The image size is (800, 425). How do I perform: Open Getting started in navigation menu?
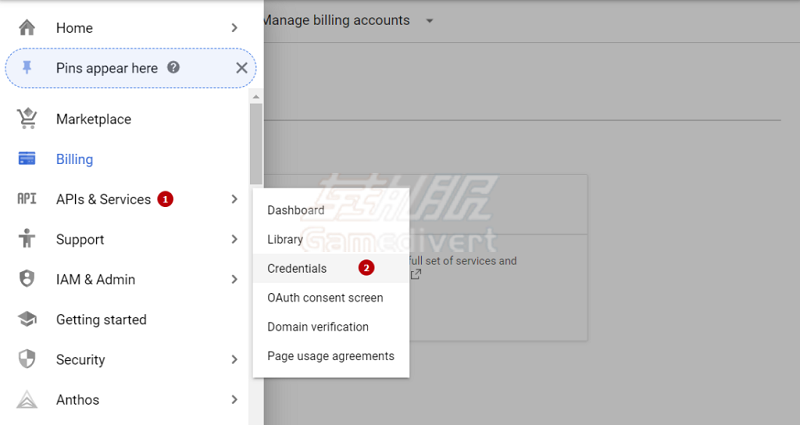(101, 319)
